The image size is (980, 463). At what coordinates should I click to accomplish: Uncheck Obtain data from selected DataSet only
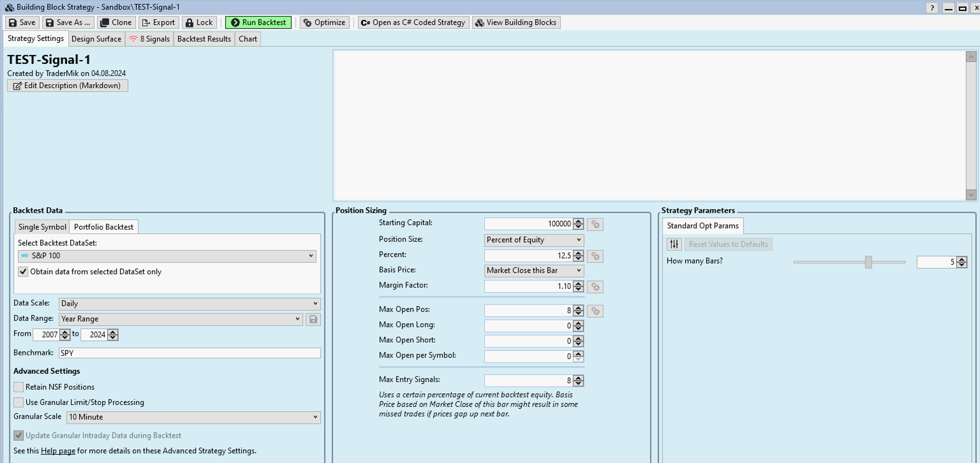23,271
